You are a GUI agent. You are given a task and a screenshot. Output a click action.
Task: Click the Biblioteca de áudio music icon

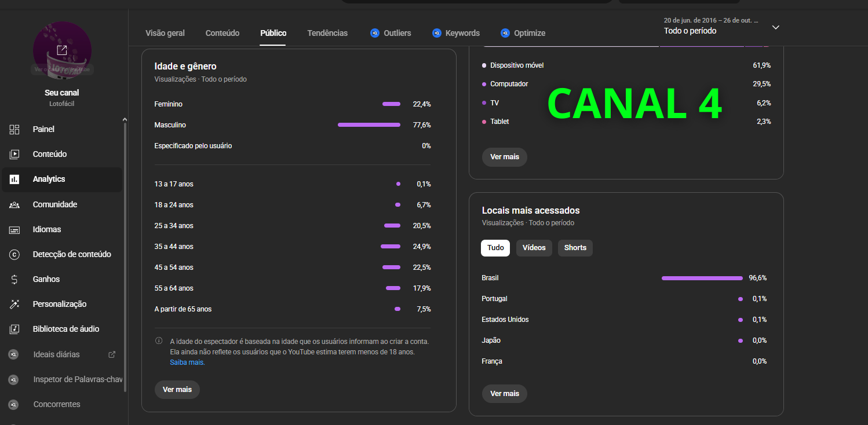coord(14,329)
